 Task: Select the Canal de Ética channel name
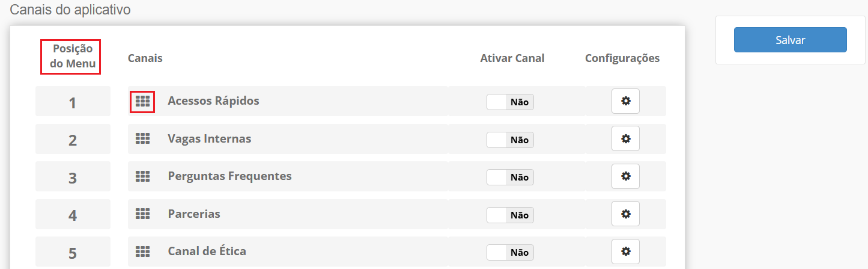click(207, 251)
